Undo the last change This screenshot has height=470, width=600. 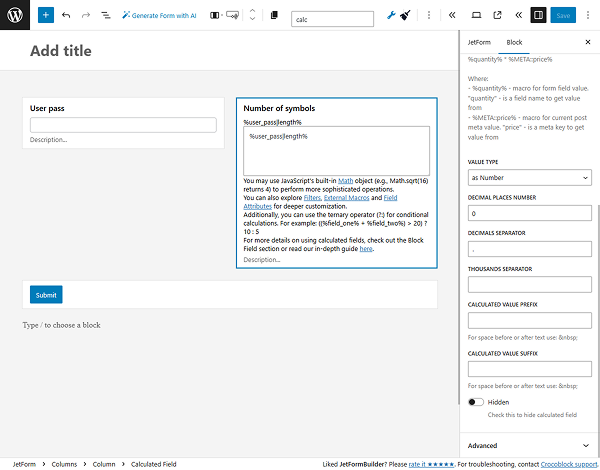pyautogui.click(x=66, y=16)
